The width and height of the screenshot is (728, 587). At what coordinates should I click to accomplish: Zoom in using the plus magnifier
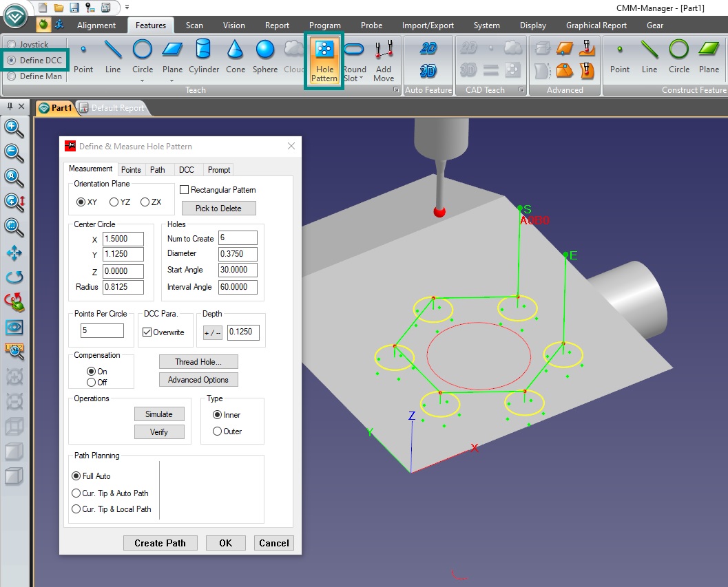[14, 128]
